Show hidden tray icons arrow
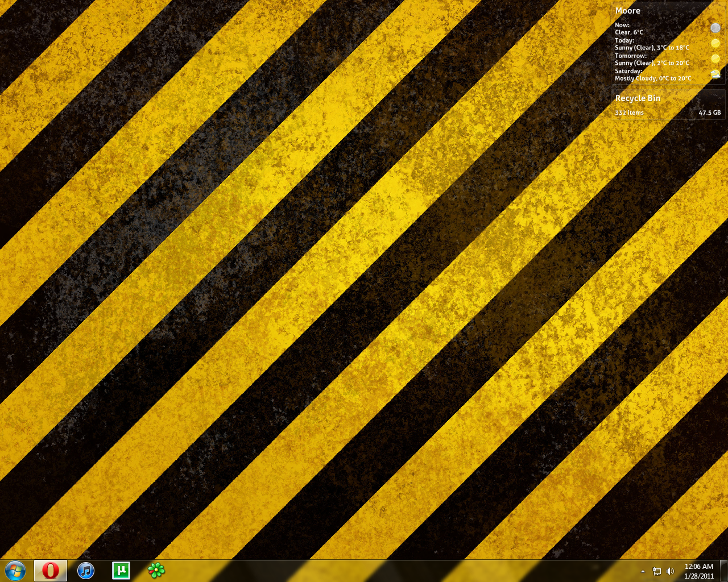728x582 pixels. (x=643, y=571)
